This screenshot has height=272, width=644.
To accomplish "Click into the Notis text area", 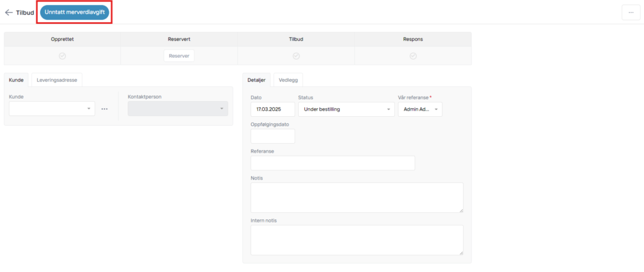I will coord(357,198).
